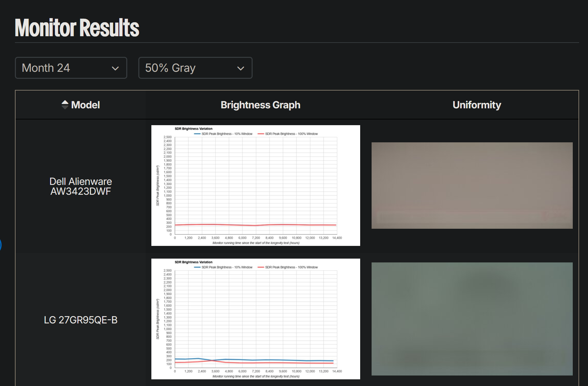This screenshot has height=386, width=588.
Task: Open the LG 27GR95QE-B model page
Action: pos(81,320)
